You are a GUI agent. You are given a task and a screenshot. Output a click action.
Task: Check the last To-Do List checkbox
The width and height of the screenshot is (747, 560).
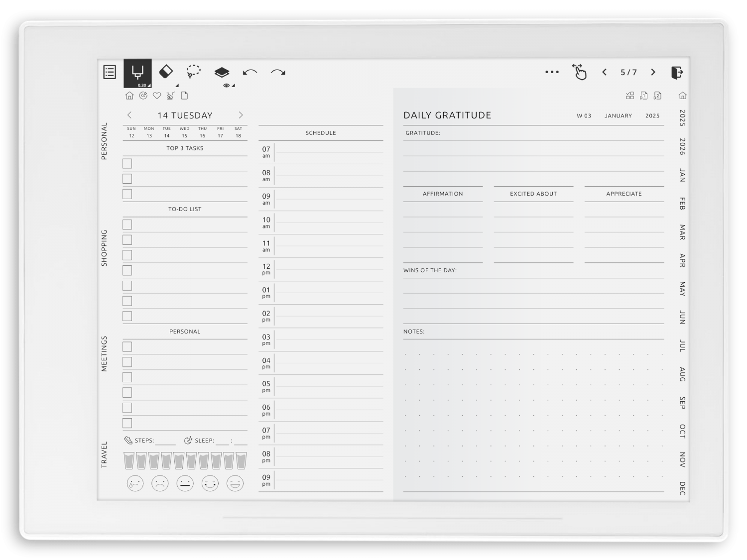[x=127, y=316]
